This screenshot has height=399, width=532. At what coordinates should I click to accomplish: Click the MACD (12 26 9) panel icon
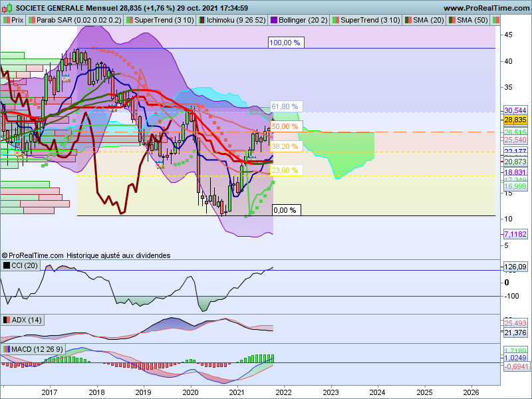(x=7, y=349)
